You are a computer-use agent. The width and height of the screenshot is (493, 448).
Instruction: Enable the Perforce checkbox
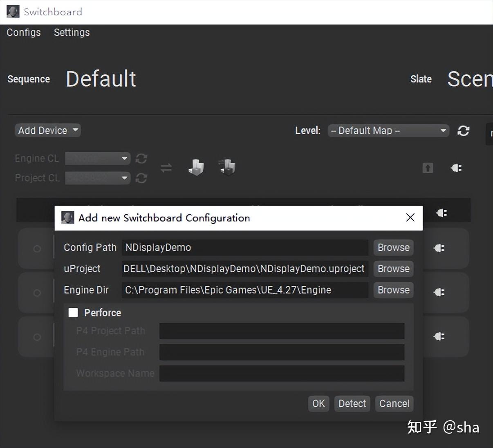pos(73,313)
